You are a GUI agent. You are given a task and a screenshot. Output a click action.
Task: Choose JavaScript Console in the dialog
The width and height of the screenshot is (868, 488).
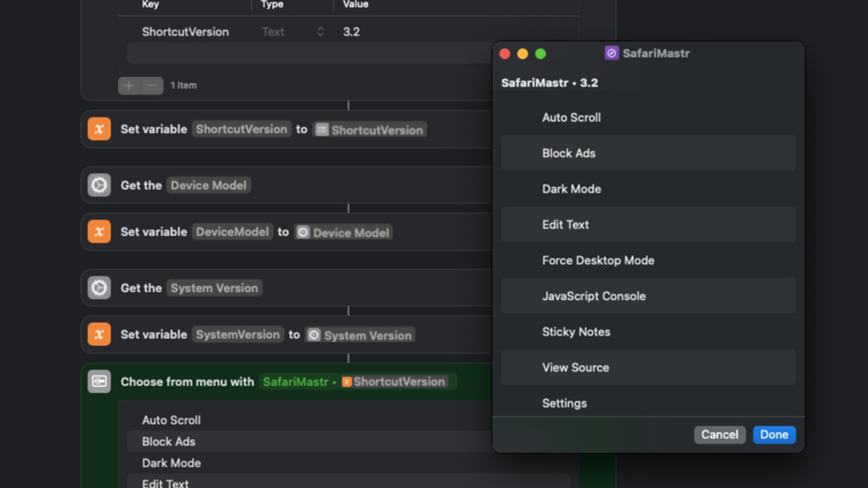[648, 296]
